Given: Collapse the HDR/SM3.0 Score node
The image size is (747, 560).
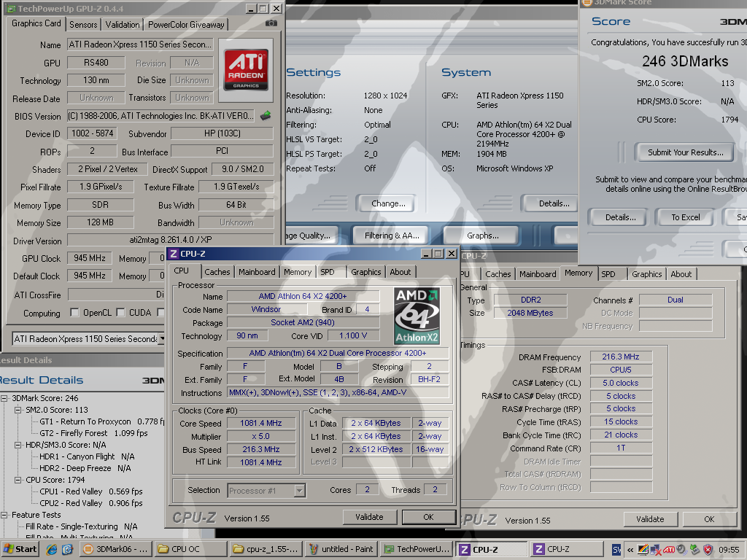Looking at the screenshot, I should [18, 446].
